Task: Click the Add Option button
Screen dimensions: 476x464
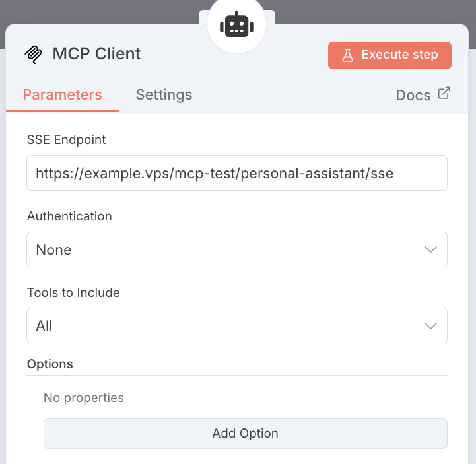Action: pyautogui.click(x=245, y=434)
